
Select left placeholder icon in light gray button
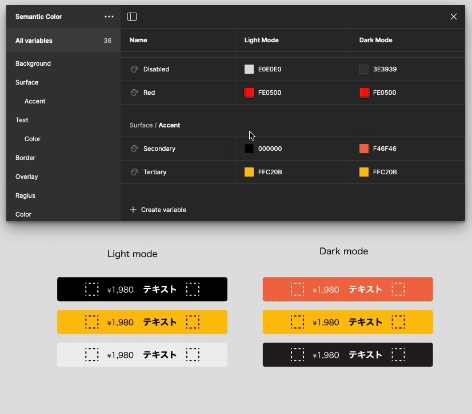92,355
